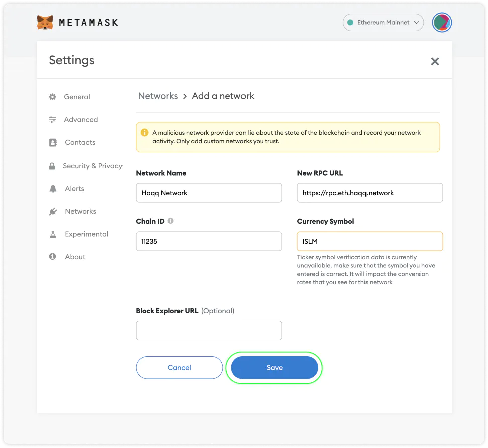Save the new network
The height and width of the screenshot is (448, 488).
pyautogui.click(x=274, y=368)
